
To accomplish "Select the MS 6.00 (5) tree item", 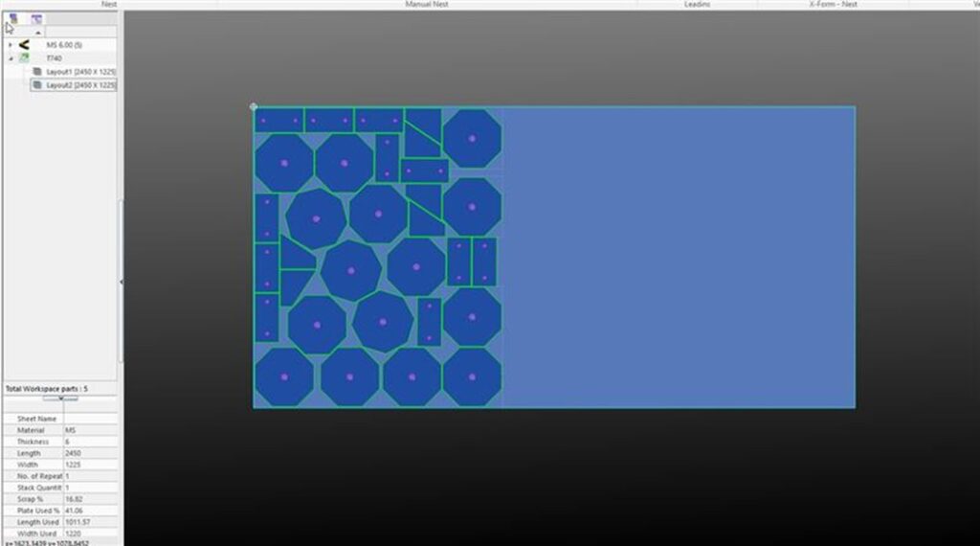I will click(64, 45).
